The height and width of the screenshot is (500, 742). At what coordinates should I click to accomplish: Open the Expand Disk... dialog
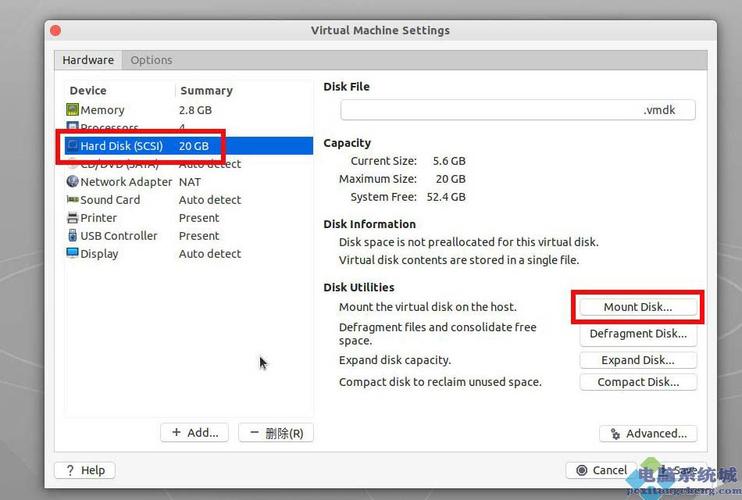pyautogui.click(x=638, y=360)
